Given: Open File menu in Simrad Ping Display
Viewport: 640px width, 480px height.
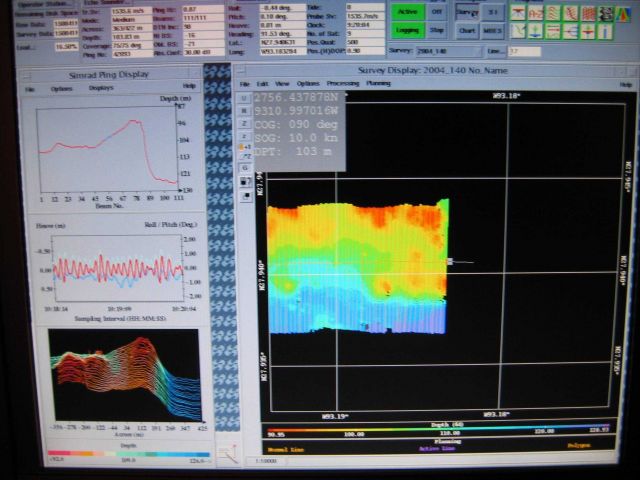Looking at the screenshot, I should coord(30,89).
